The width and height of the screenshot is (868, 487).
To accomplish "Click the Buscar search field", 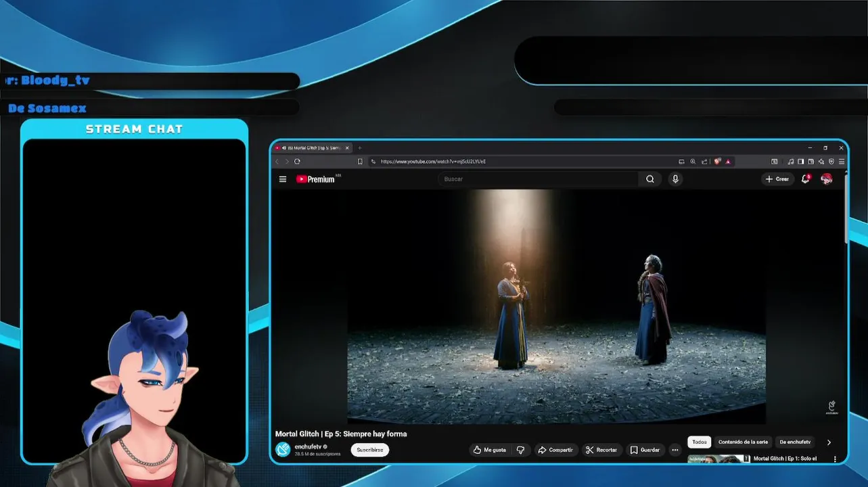I will (x=538, y=179).
